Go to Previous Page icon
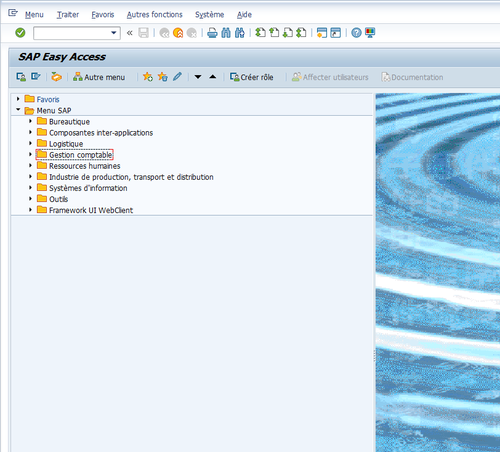 (274, 33)
